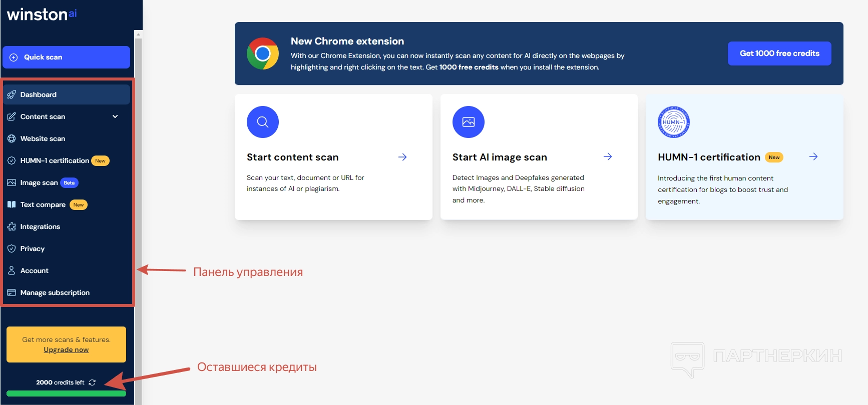Image resolution: width=868 pixels, height=405 pixels.
Task: Select Manage subscription in sidebar
Action: point(55,292)
